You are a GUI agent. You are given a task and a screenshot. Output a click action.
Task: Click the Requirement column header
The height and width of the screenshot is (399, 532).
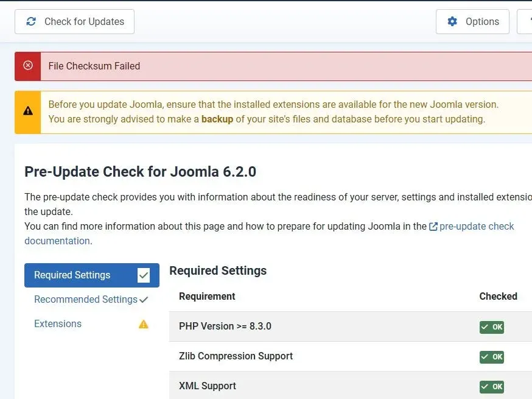tap(207, 297)
